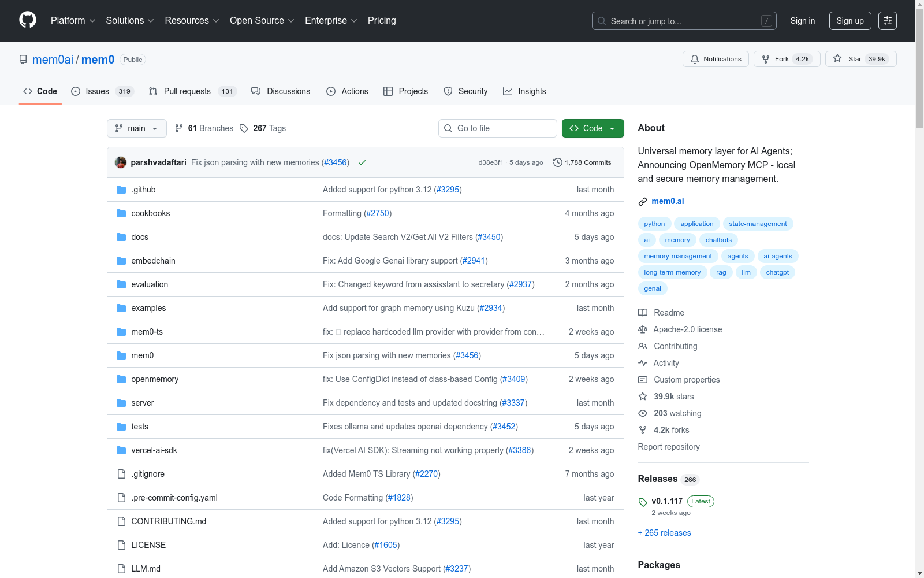Open the command palette icon button
This screenshot has width=924, height=578.
click(888, 21)
